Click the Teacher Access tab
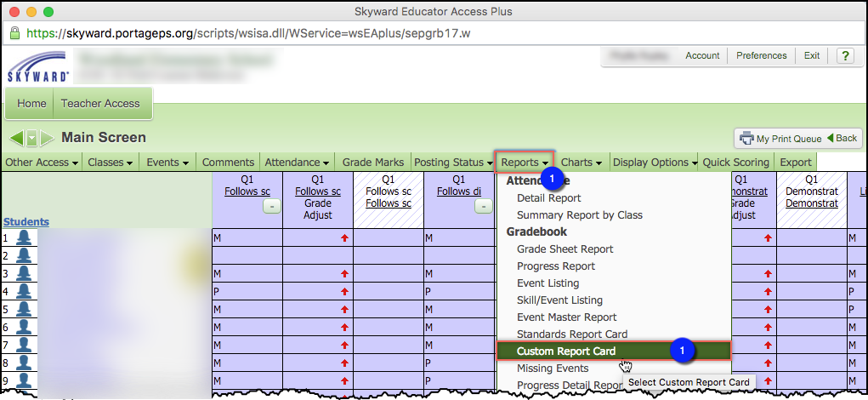 coord(100,103)
